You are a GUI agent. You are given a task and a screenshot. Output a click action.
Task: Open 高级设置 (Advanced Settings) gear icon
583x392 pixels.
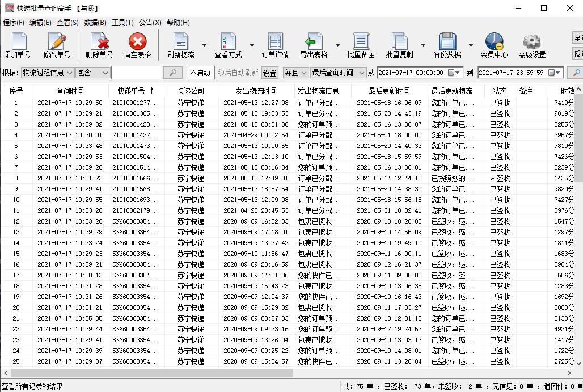point(531,44)
